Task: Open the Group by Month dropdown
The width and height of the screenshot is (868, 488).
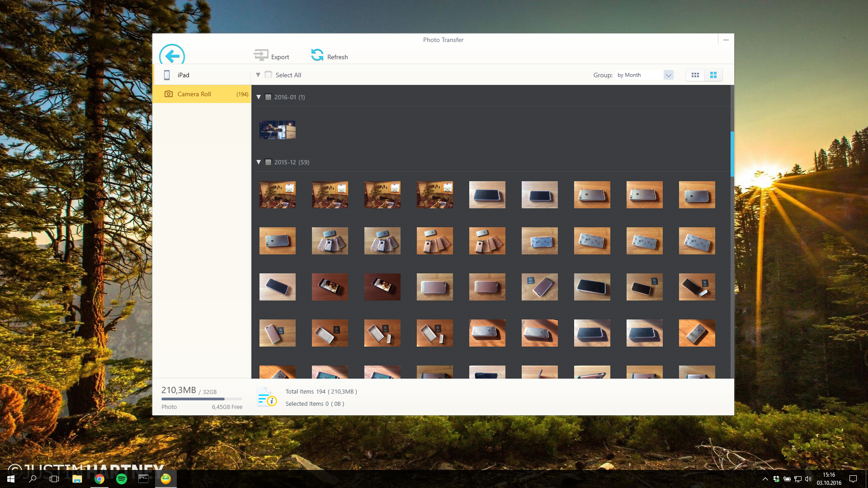Action: tap(668, 75)
